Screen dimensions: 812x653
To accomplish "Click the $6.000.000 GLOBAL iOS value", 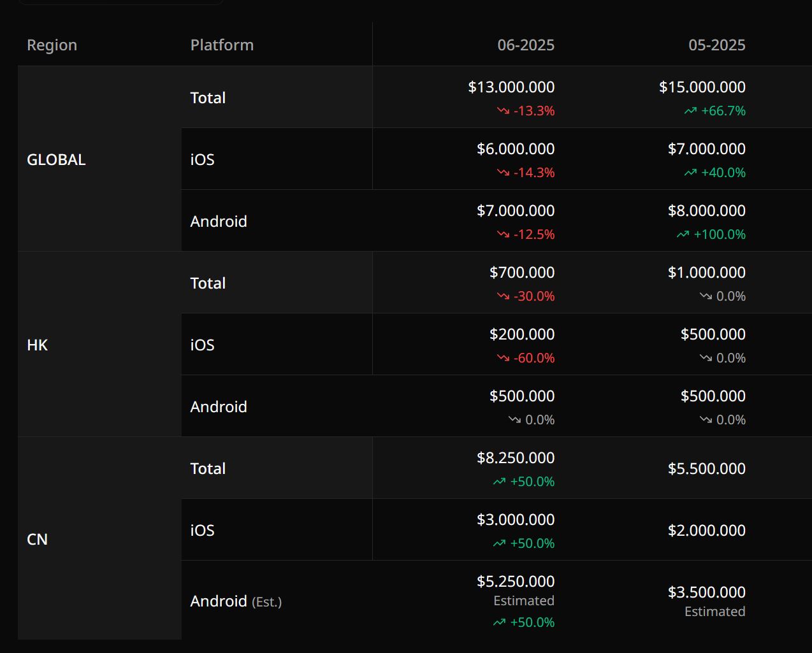I will [x=516, y=148].
